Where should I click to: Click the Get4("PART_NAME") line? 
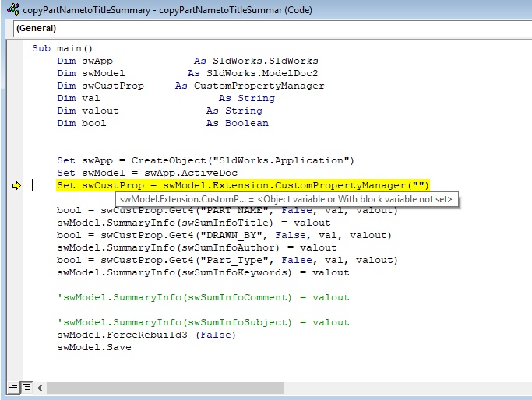[x=227, y=210]
